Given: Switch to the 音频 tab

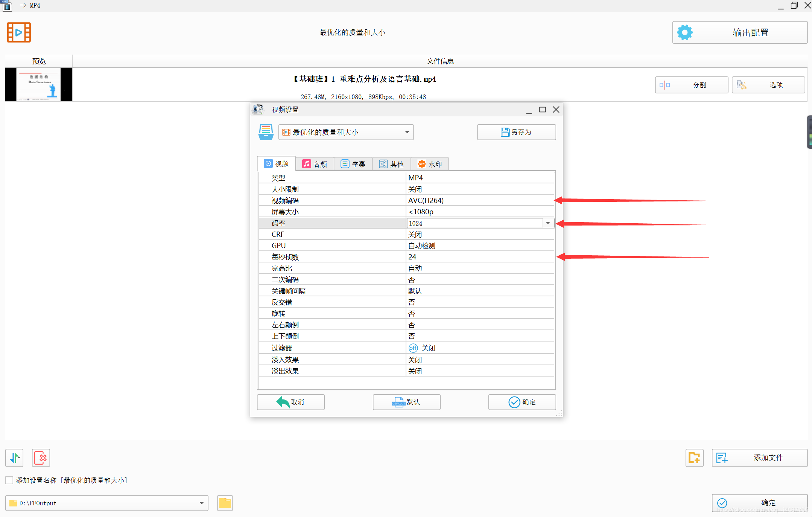Looking at the screenshot, I should click(x=315, y=164).
